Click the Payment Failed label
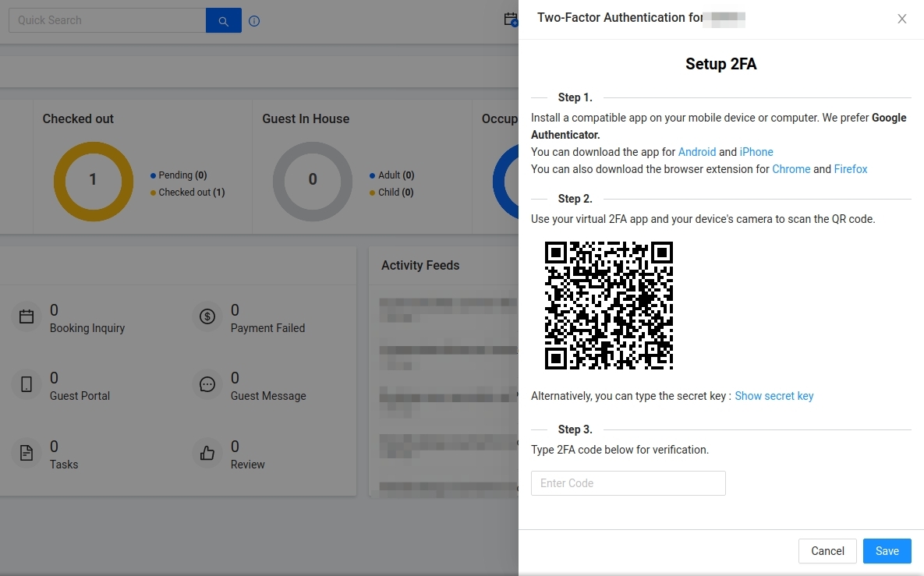The height and width of the screenshot is (576, 924). pyautogui.click(x=267, y=328)
